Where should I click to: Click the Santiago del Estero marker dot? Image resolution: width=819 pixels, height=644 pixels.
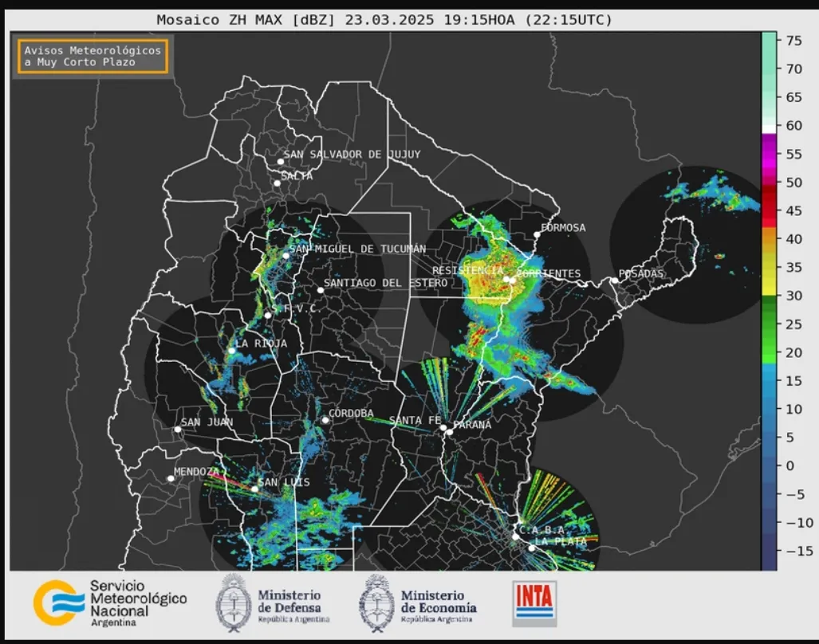click(x=321, y=290)
